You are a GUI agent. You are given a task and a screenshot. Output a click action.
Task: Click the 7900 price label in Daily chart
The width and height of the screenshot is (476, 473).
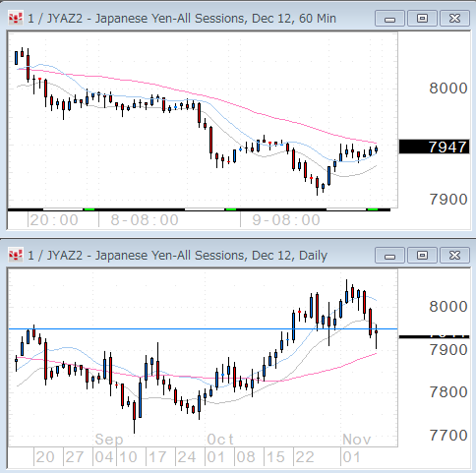tap(448, 350)
